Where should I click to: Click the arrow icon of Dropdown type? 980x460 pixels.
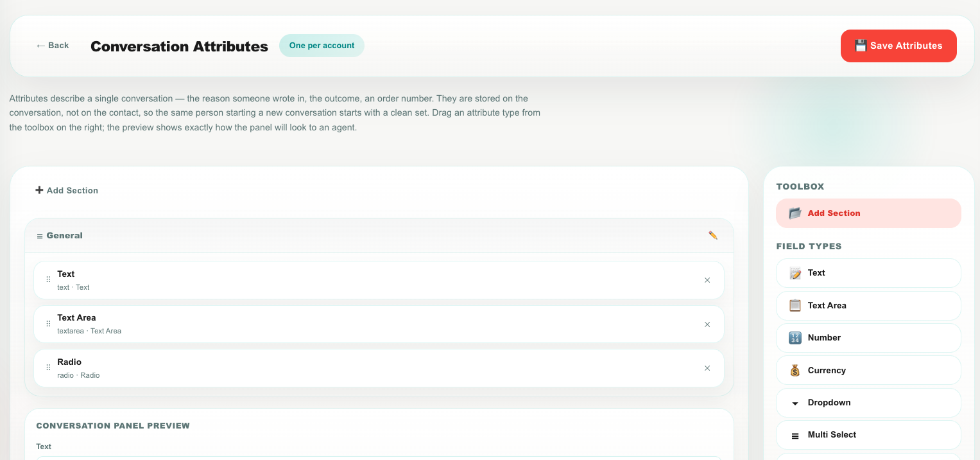(795, 403)
